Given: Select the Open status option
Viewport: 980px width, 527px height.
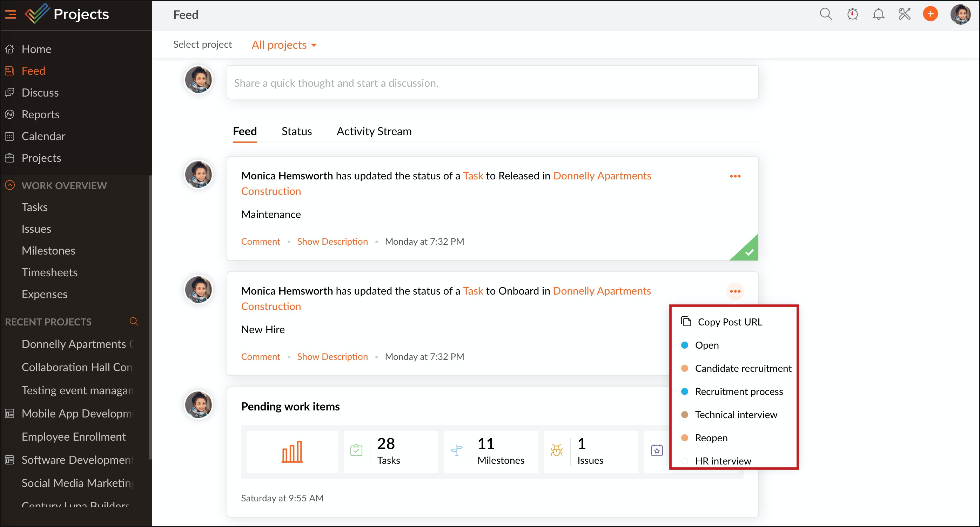Looking at the screenshot, I should (706, 345).
